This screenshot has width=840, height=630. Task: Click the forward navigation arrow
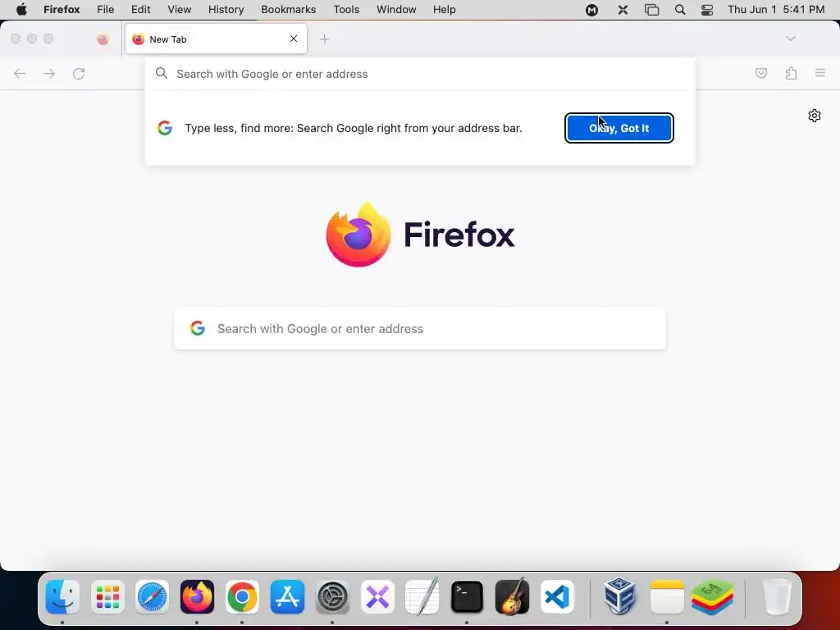click(49, 73)
